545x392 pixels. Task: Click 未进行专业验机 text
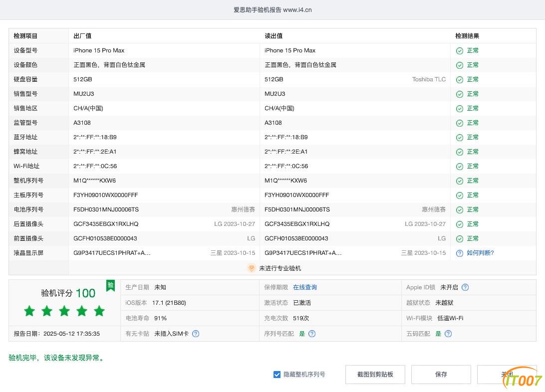(x=280, y=268)
